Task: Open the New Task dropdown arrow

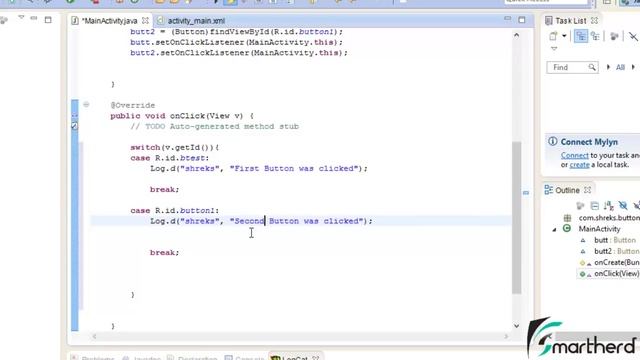Action: point(564,36)
